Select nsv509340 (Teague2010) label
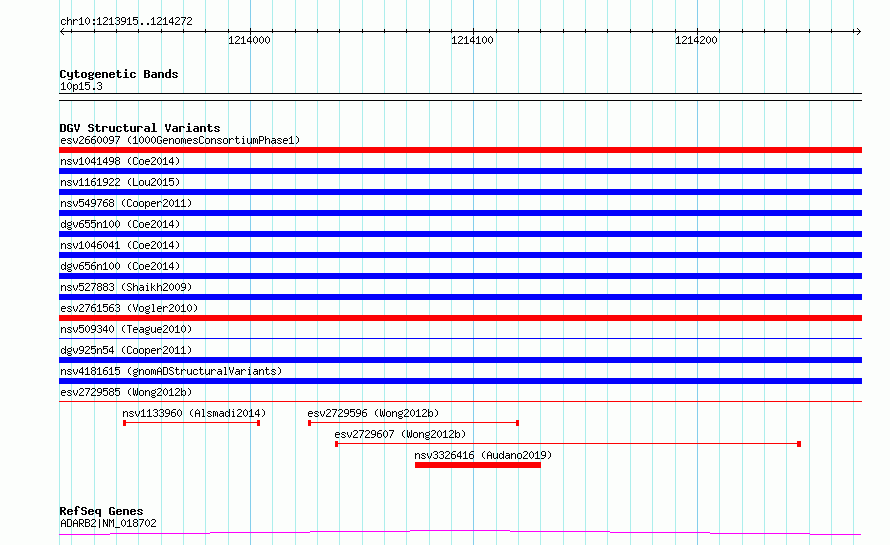The height and width of the screenshot is (545, 890). (126, 329)
